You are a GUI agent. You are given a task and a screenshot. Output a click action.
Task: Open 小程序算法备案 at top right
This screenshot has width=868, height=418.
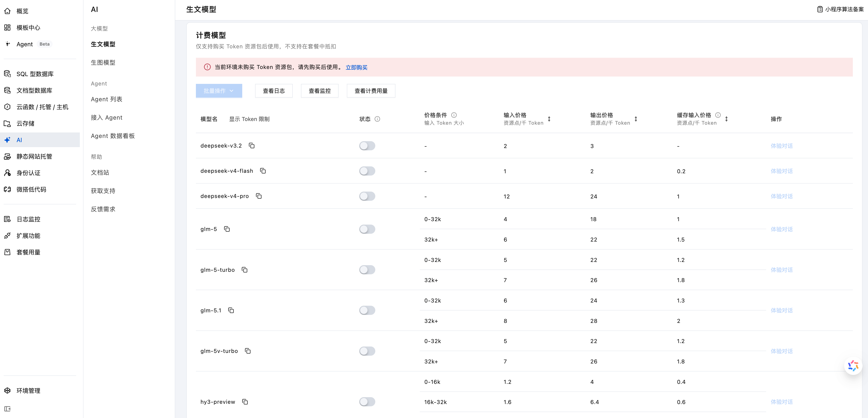[x=840, y=9]
